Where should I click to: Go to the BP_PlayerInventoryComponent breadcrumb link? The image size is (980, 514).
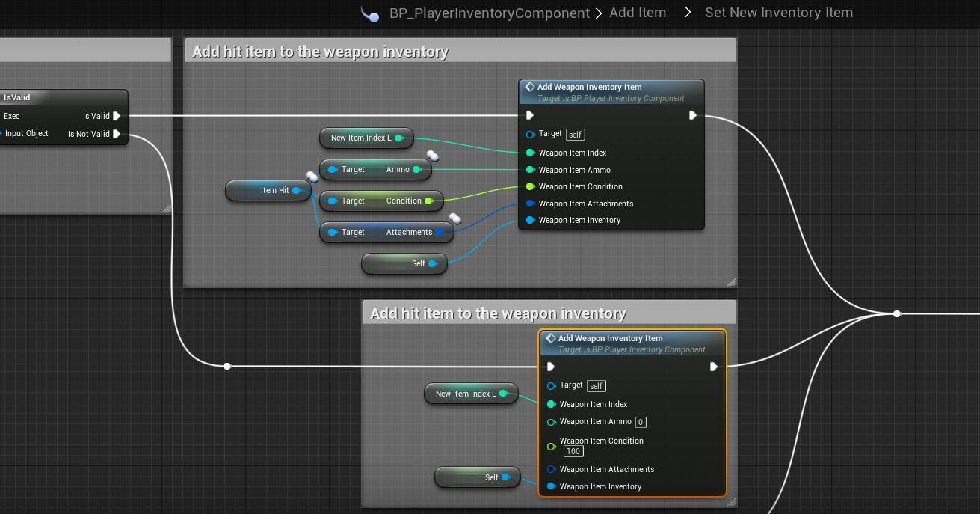(x=489, y=13)
